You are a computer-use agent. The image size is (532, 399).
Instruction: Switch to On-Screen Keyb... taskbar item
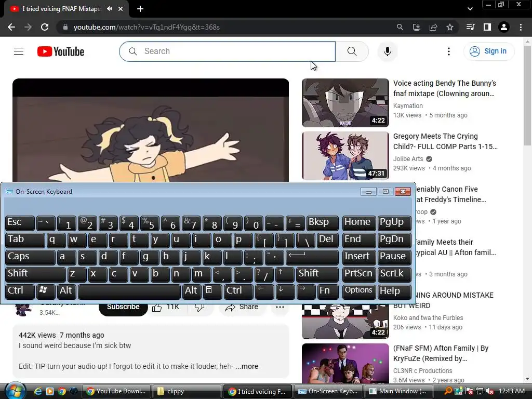point(328,391)
